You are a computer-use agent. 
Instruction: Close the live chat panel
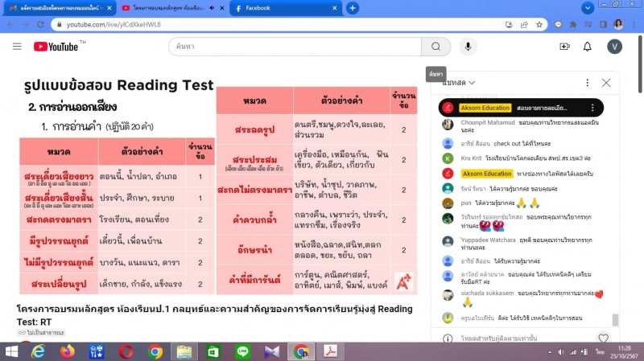click(x=606, y=83)
